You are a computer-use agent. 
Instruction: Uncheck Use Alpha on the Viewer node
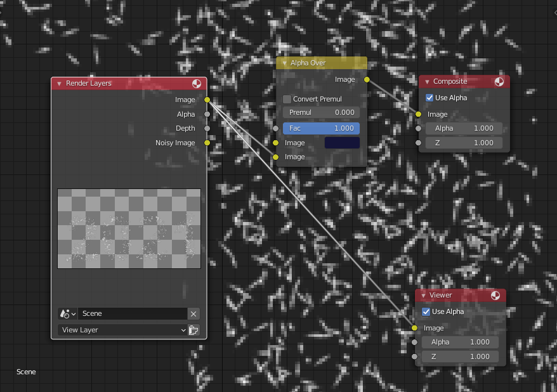[x=426, y=311]
